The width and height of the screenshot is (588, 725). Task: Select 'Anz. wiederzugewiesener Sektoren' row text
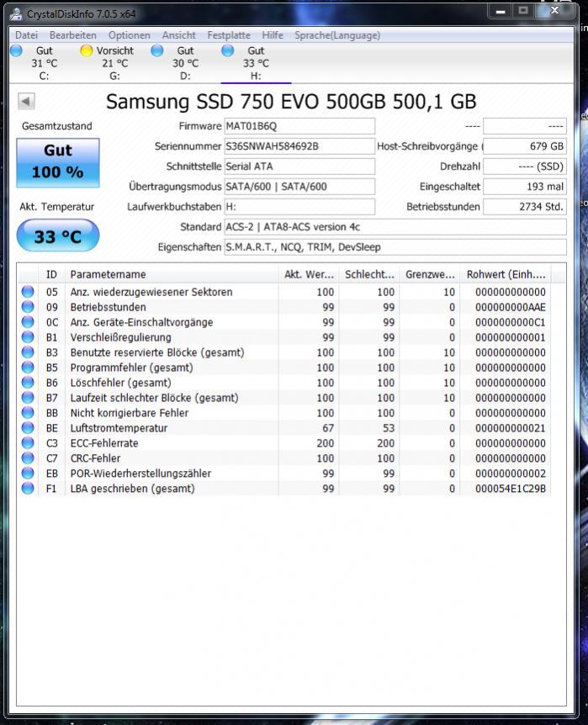[x=151, y=292]
